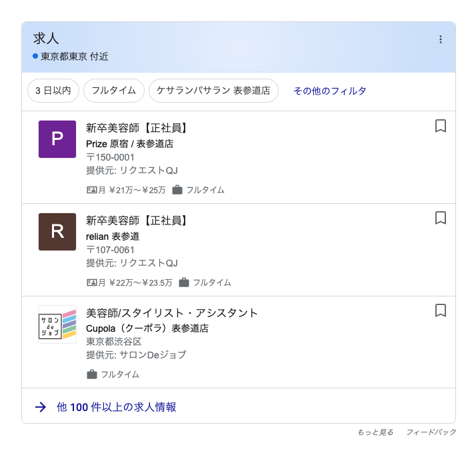Image resolution: width=476 pixels, height=449 pixels.
Task: Toggle the 3 日以内 filter chip
Action: (53, 91)
